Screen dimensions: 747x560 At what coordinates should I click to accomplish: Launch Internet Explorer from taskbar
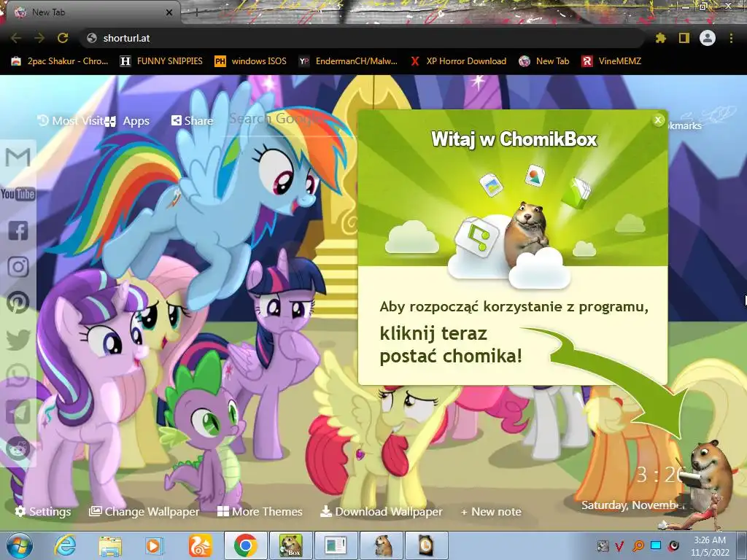point(65,545)
